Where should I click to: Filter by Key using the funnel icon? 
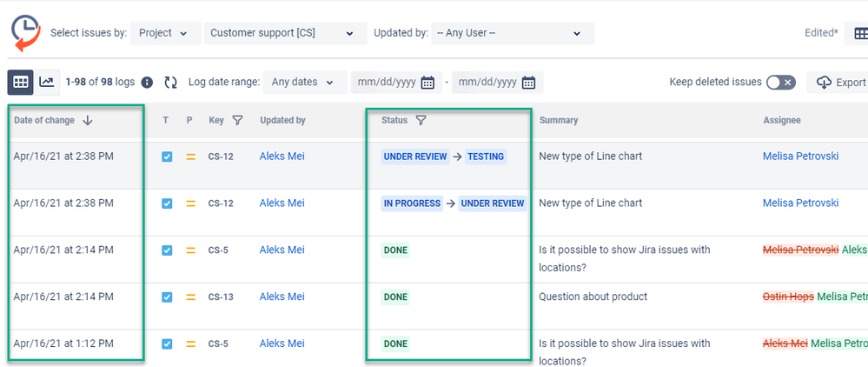[x=237, y=120]
